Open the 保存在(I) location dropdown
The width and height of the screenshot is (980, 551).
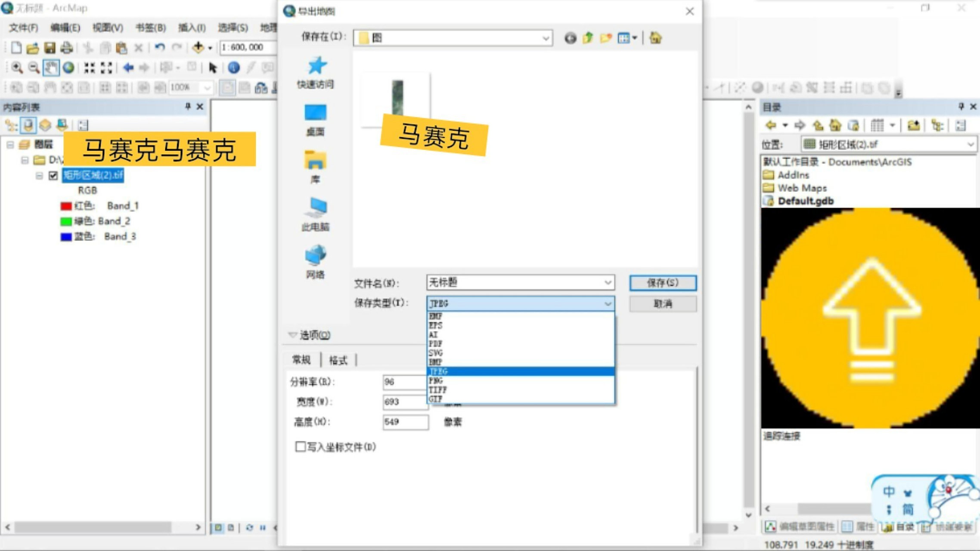pos(546,38)
